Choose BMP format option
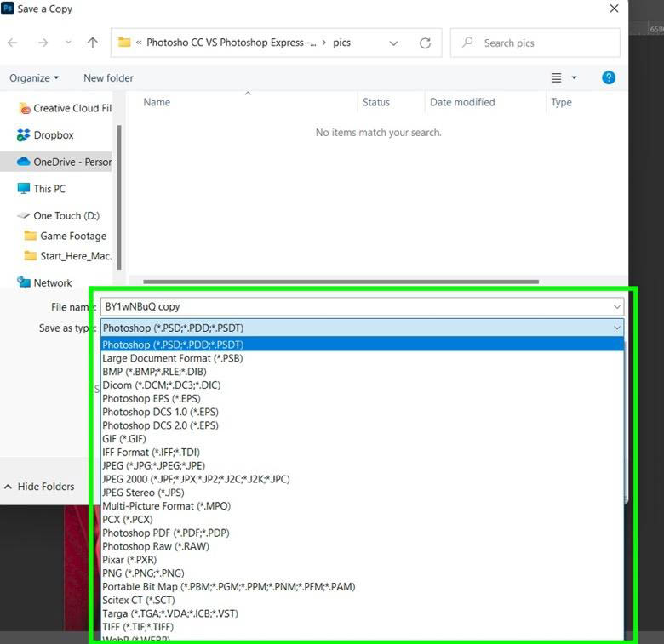 coord(362,372)
